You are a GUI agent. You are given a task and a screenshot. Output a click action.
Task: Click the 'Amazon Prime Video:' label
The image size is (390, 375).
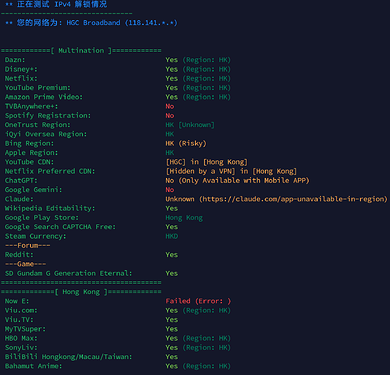coord(44,97)
